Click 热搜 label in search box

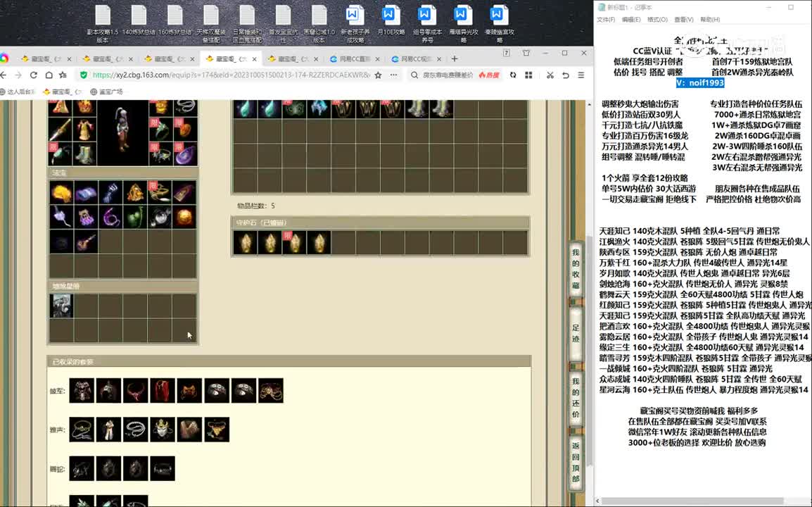[489, 75]
